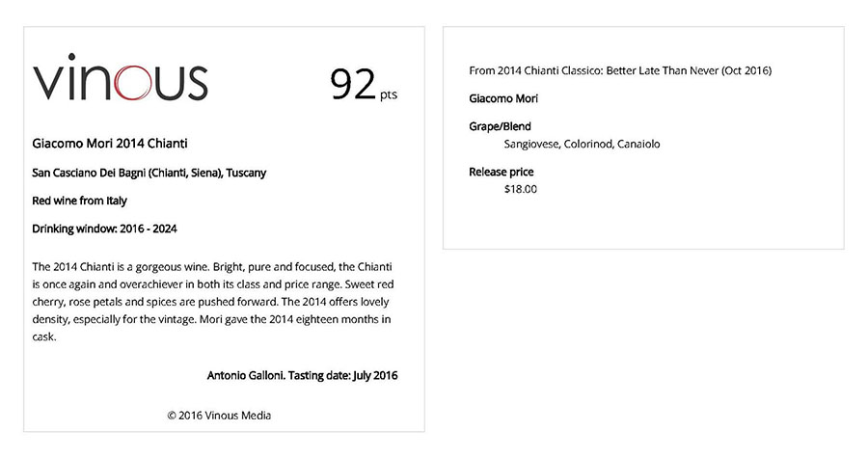
Task: Select the Sangiovese, Colorinod, Canaiolo blend text
Action: tap(582, 144)
